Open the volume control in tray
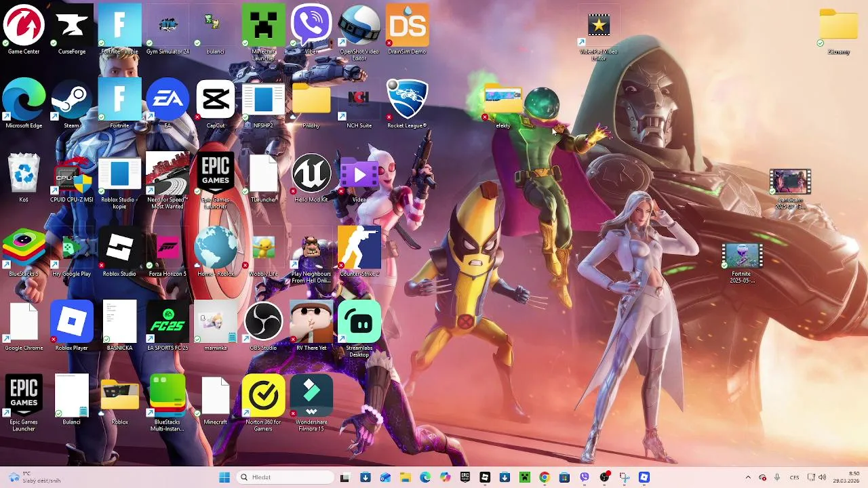Image resolution: width=868 pixels, height=488 pixels. coord(823,477)
